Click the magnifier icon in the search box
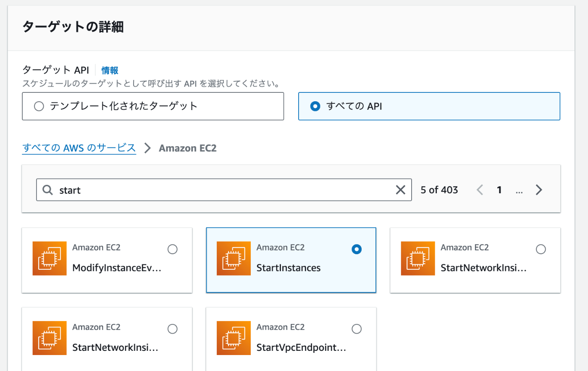 (48, 190)
